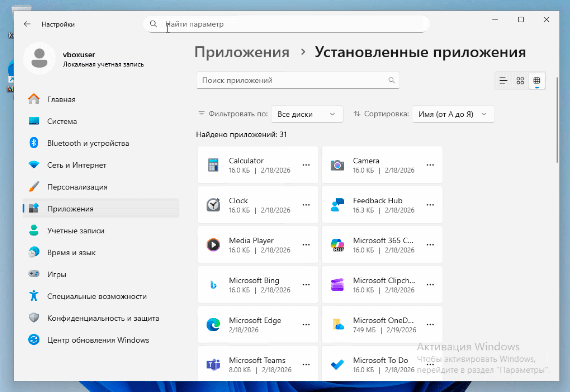Viewport: 570px width, 392px height.
Task: Click the Media Player app icon
Action: [213, 245]
